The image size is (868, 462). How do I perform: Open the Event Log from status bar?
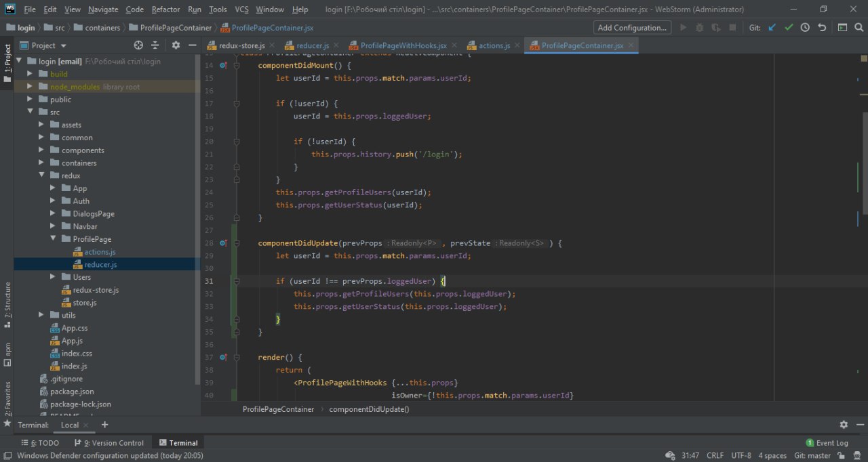827,442
